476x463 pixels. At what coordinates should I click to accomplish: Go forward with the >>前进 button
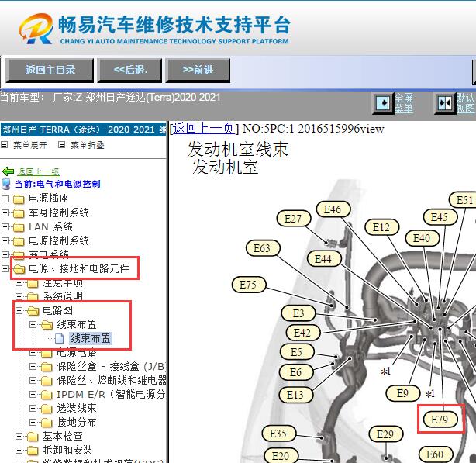point(198,71)
